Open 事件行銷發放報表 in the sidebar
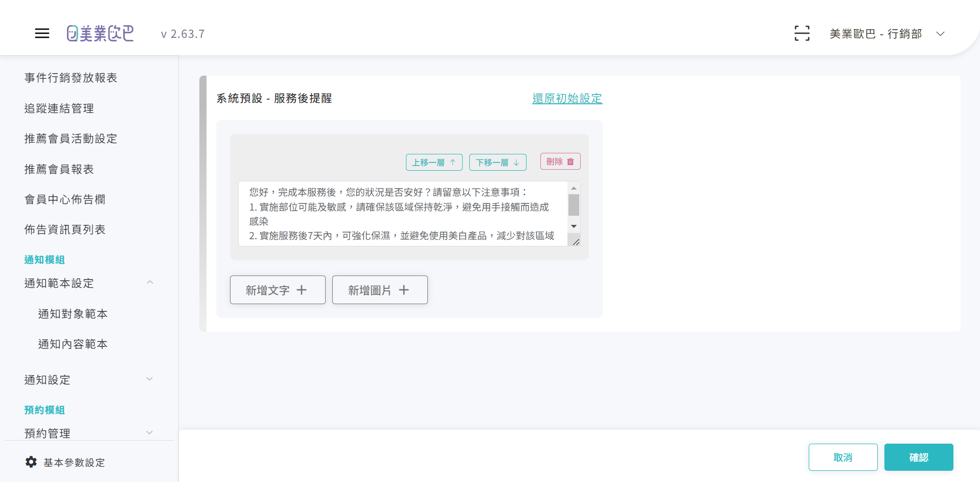 [71, 78]
